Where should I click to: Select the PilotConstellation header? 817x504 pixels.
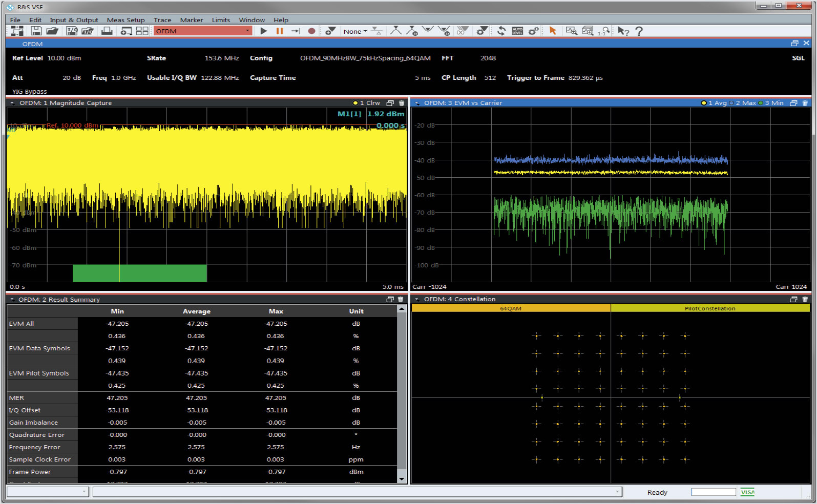710,308
